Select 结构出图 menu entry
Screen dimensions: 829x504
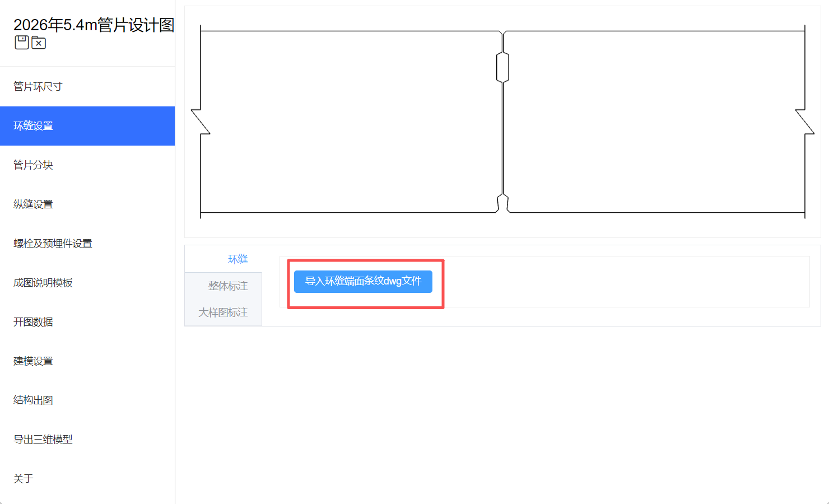click(34, 400)
